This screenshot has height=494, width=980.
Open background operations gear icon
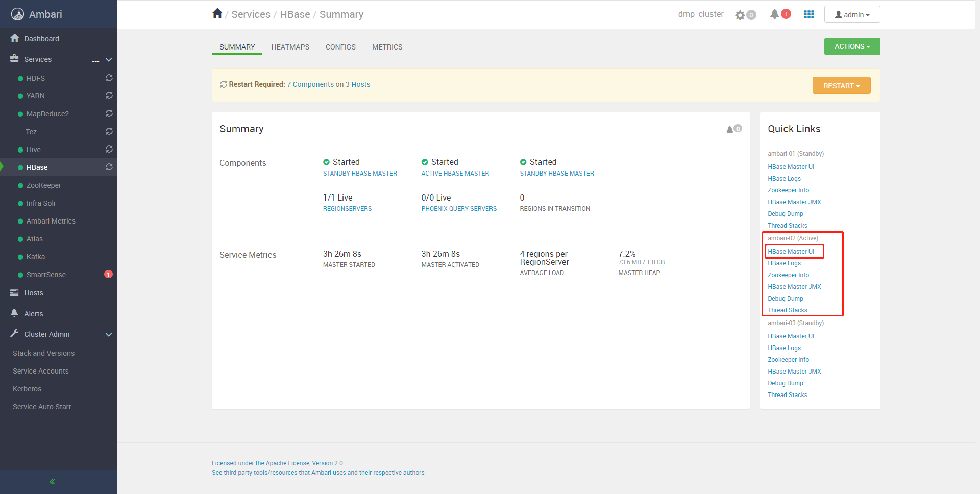click(740, 15)
